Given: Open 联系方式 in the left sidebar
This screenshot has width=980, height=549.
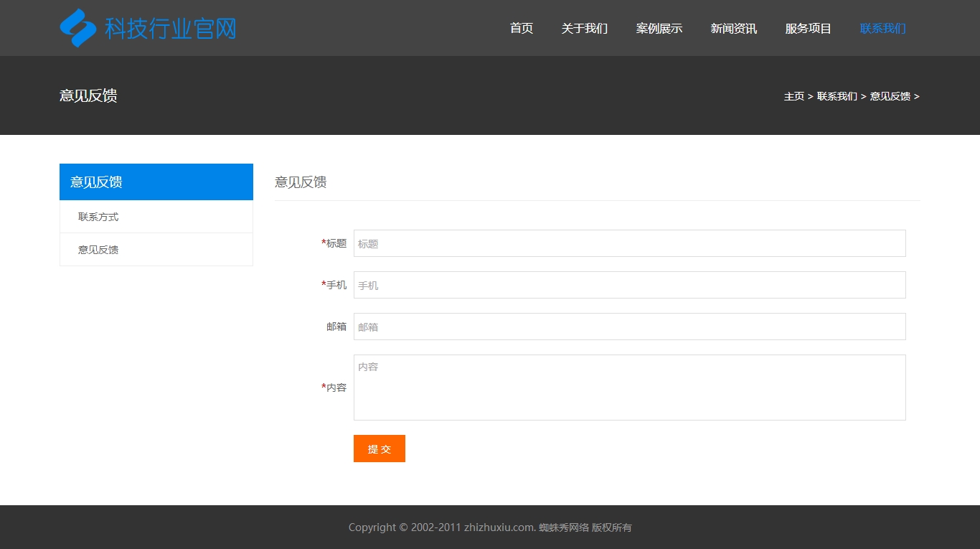Looking at the screenshot, I should [x=98, y=217].
